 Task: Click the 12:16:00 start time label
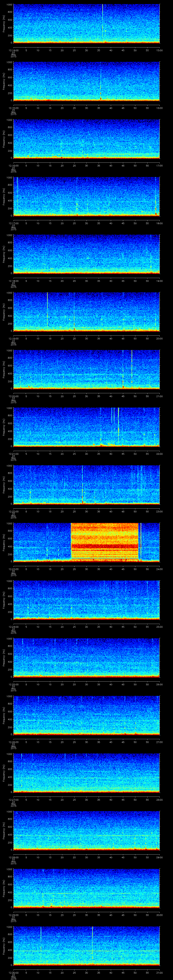13,165
